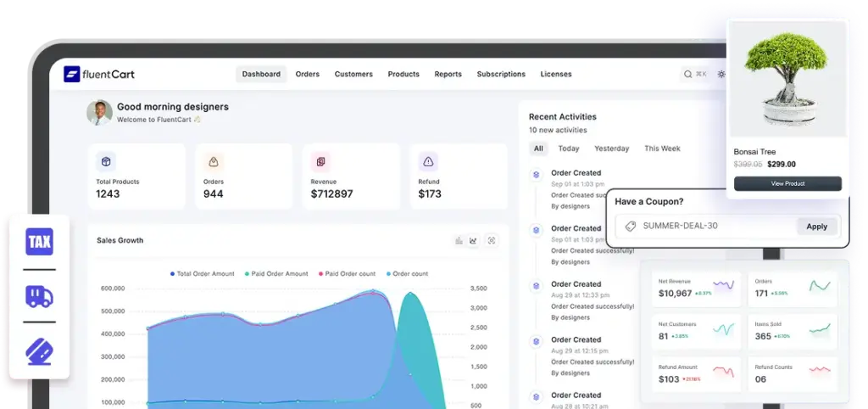The width and height of the screenshot is (868, 409).
Task: Click the credit card payment icon
Action: pos(39,351)
